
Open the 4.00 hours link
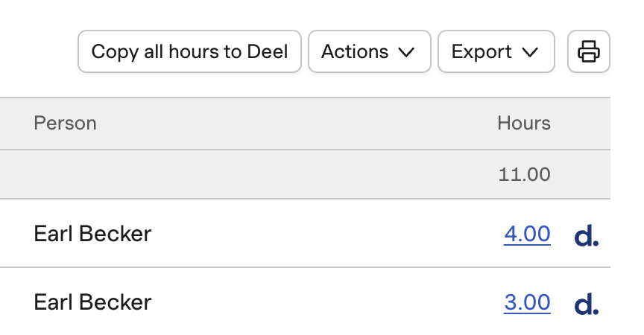point(527,234)
